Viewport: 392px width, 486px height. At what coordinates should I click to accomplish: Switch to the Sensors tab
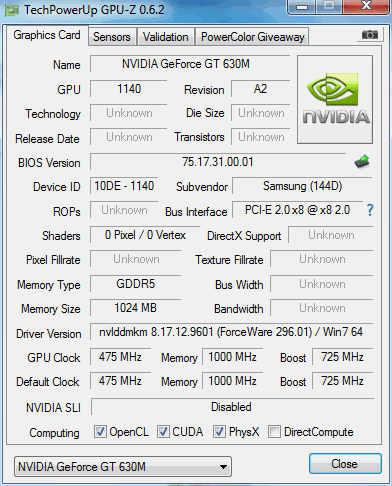pos(112,37)
